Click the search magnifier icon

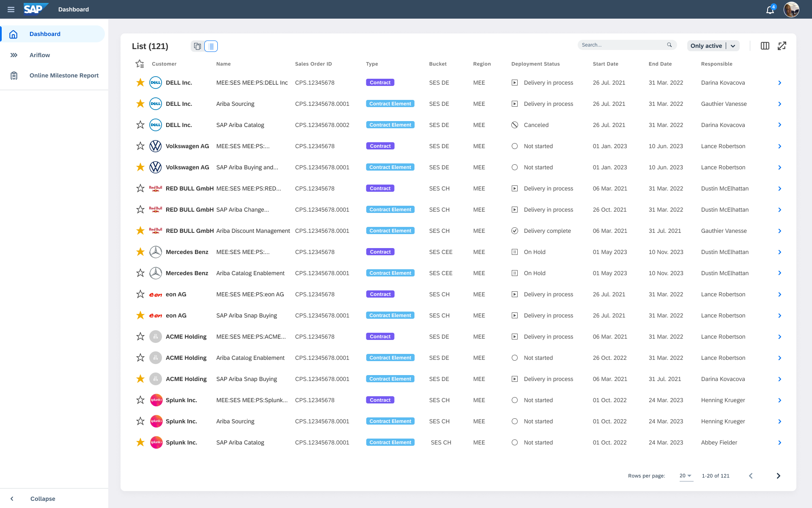[669, 45]
